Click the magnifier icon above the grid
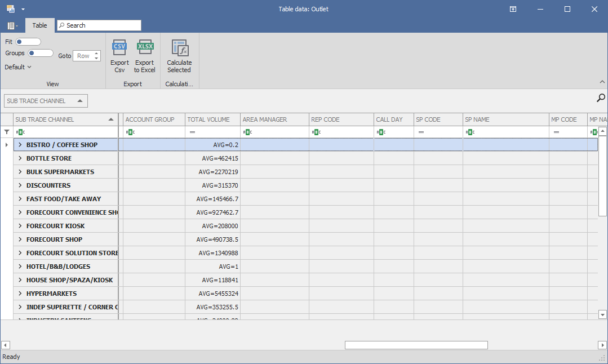 [601, 98]
